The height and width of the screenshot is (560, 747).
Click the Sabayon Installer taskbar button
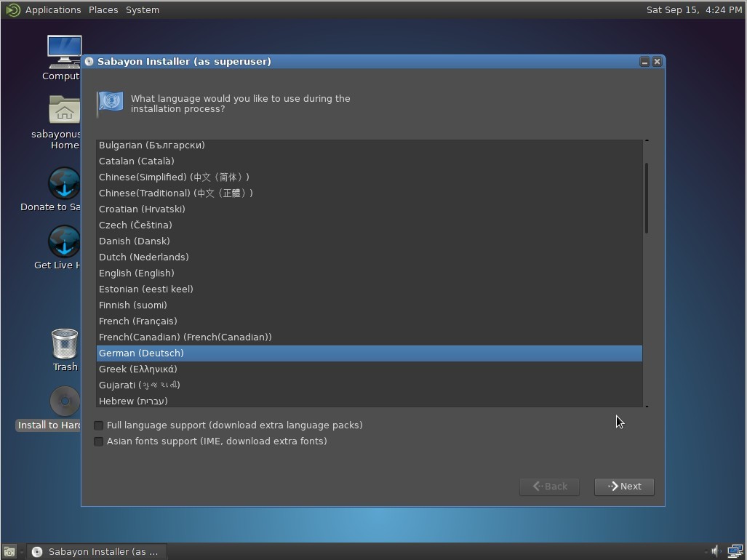tap(96, 551)
